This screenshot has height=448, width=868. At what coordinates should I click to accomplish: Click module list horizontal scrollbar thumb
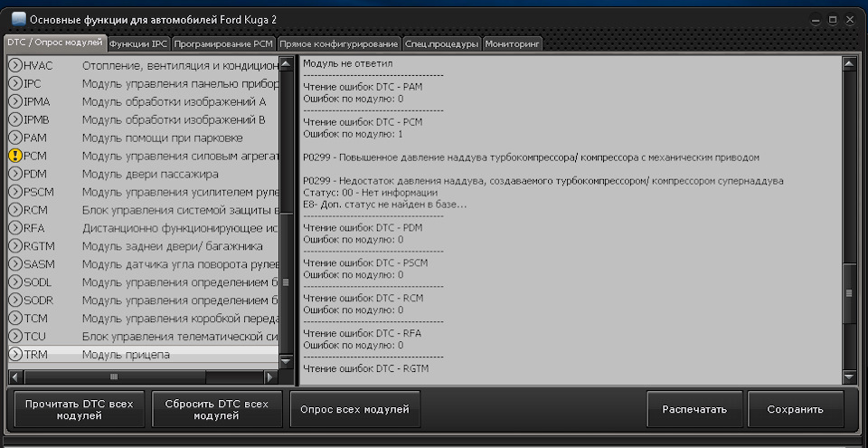pos(115,377)
